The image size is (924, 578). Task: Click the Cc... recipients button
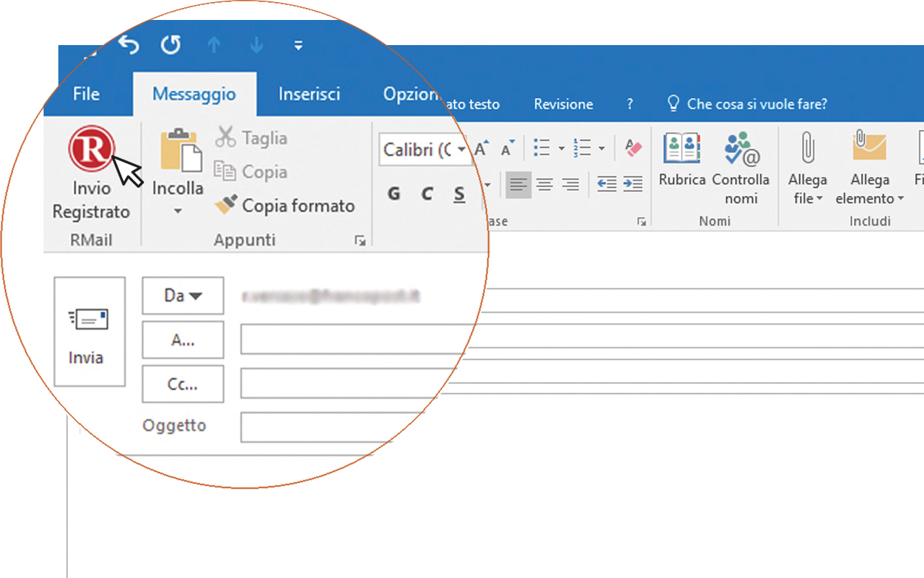[182, 384]
